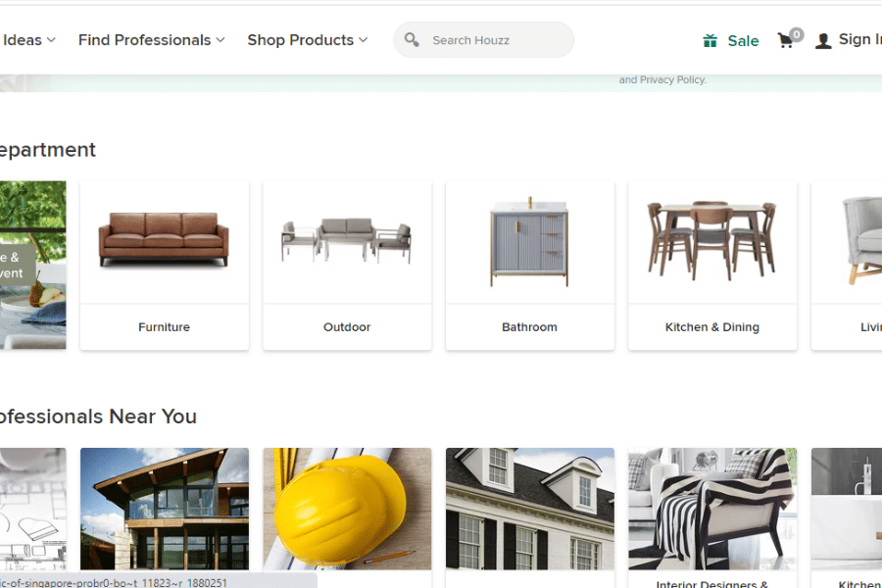This screenshot has width=882, height=588.
Task: Select the Interior Designers striped chair image
Action: click(x=712, y=509)
